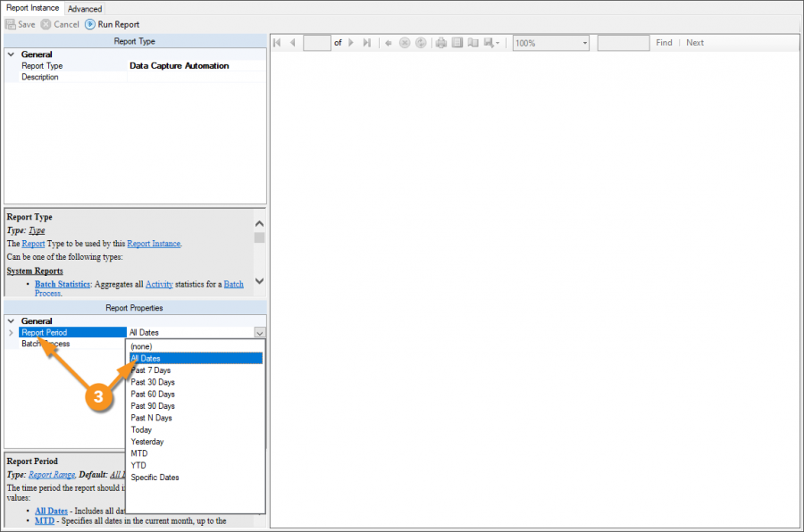The height and width of the screenshot is (532, 804).
Task: Open the Report link in help text
Action: (33, 244)
